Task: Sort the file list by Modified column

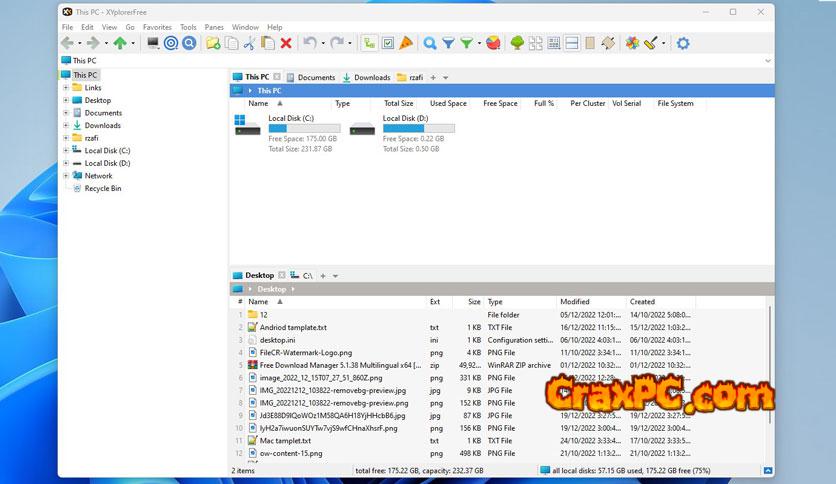Action: tap(575, 301)
